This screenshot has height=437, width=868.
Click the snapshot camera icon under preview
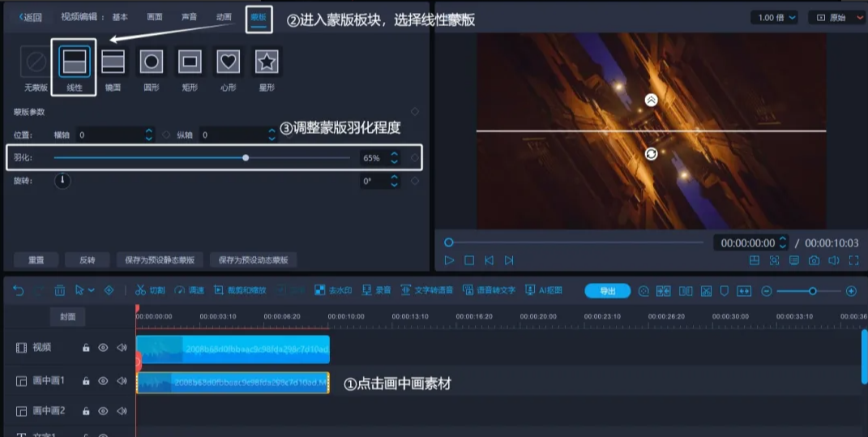(x=814, y=260)
